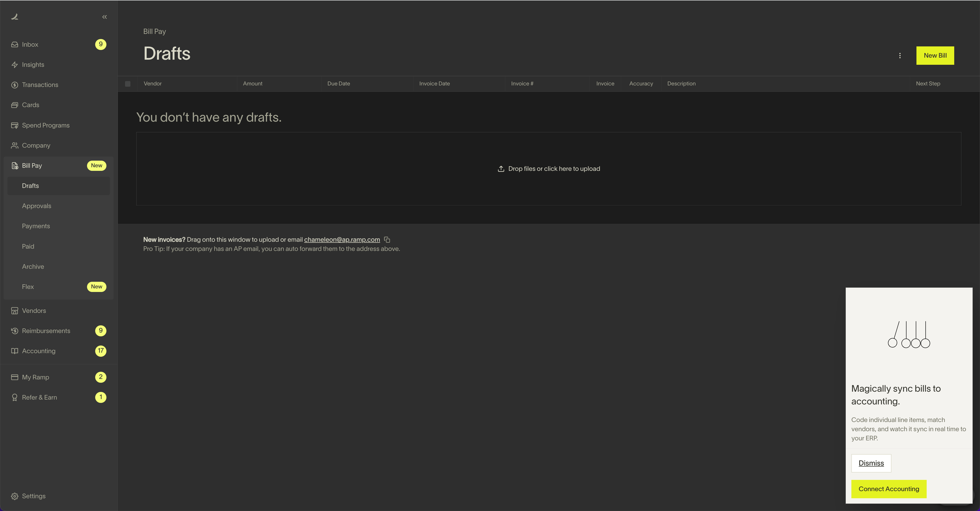Image resolution: width=980 pixels, height=511 pixels.
Task: Click the Inbox badge showing 9
Action: 101,44
